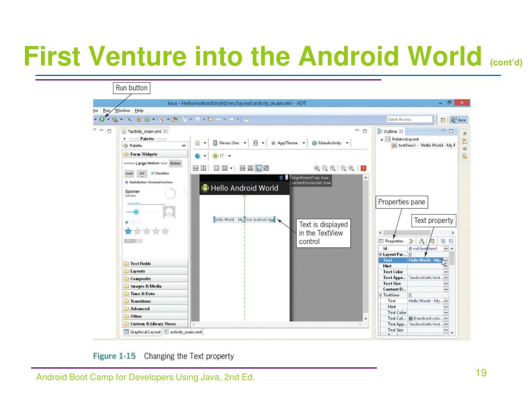Click the Zoom to 100% icon
This screenshot has width=532, height=399.
[x=333, y=168]
